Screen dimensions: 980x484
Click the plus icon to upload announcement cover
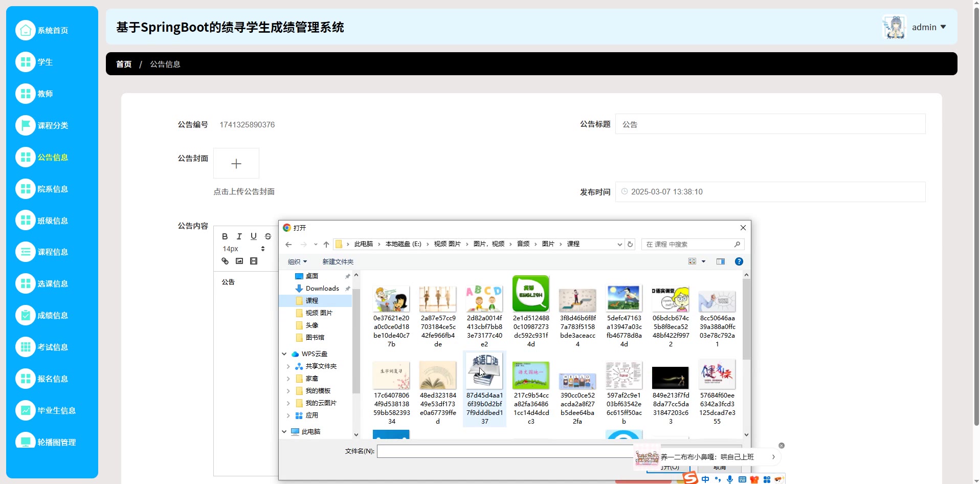236,164
